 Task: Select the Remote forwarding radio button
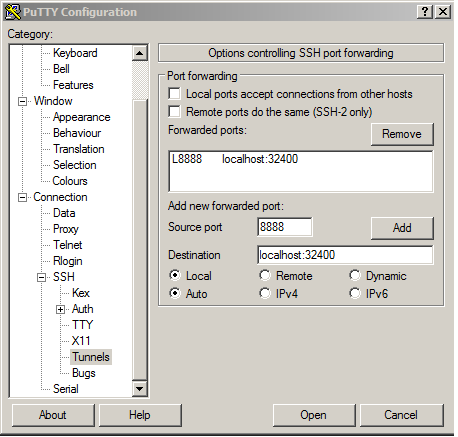click(265, 275)
